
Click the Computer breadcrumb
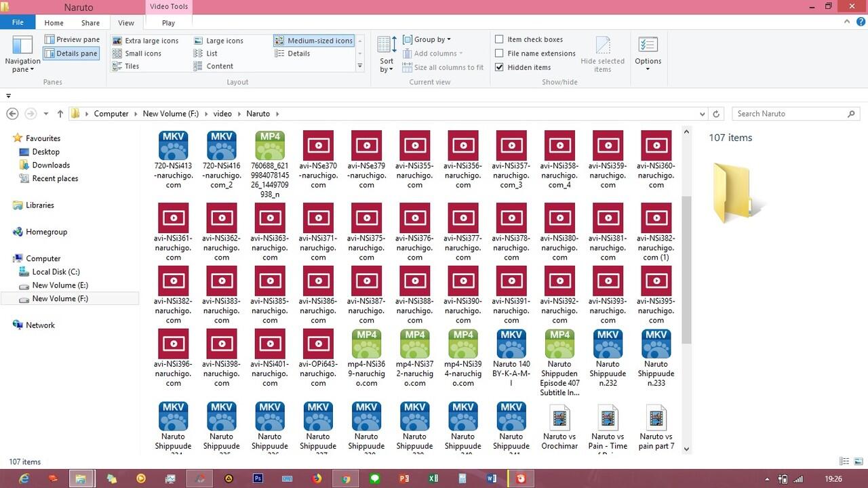pyautogui.click(x=111, y=114)
